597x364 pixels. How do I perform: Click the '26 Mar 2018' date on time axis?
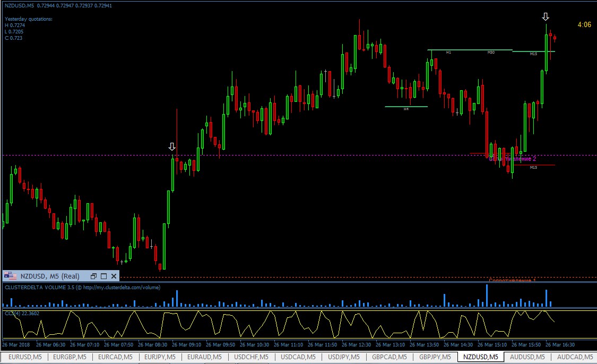coord(16,344)
